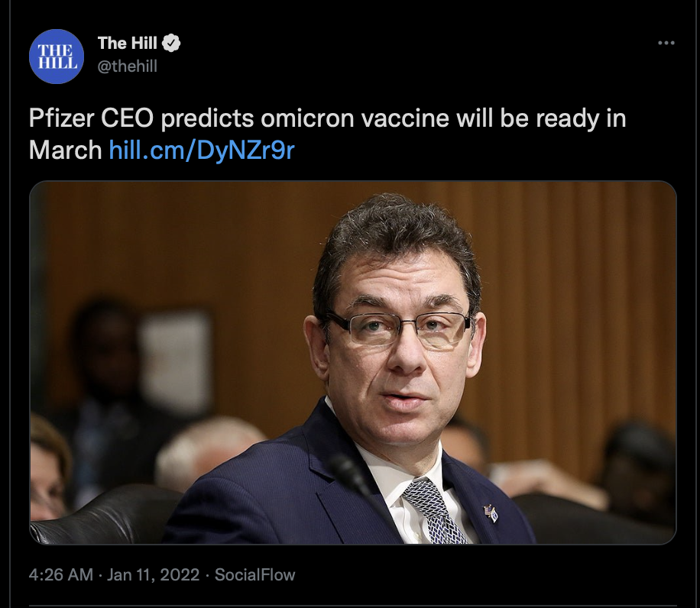Click the word vaccine in tweet text
The image size is (700, 608).
405,118
